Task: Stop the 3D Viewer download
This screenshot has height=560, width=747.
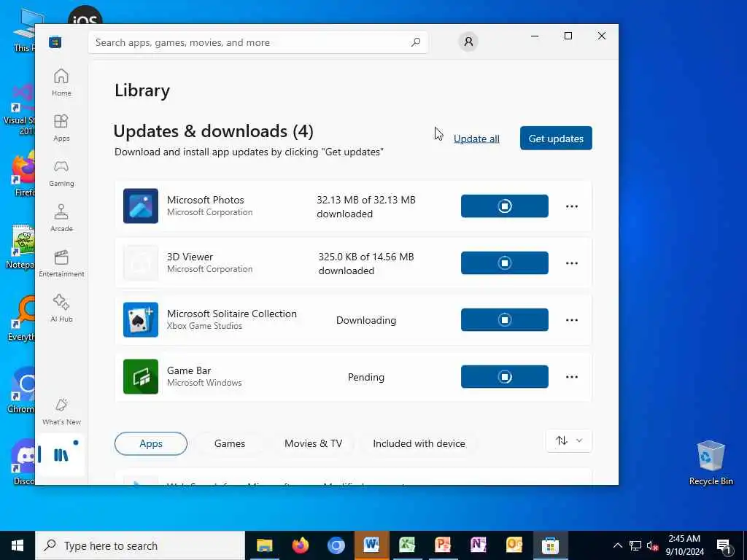Action: click(x=505, y=262)
